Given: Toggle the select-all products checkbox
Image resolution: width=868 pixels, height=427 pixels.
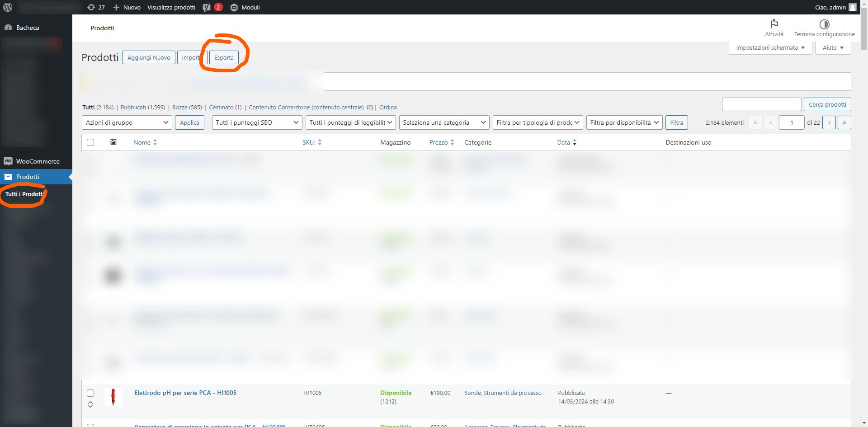Looking at the screenshot, I should tap(90, 142).
